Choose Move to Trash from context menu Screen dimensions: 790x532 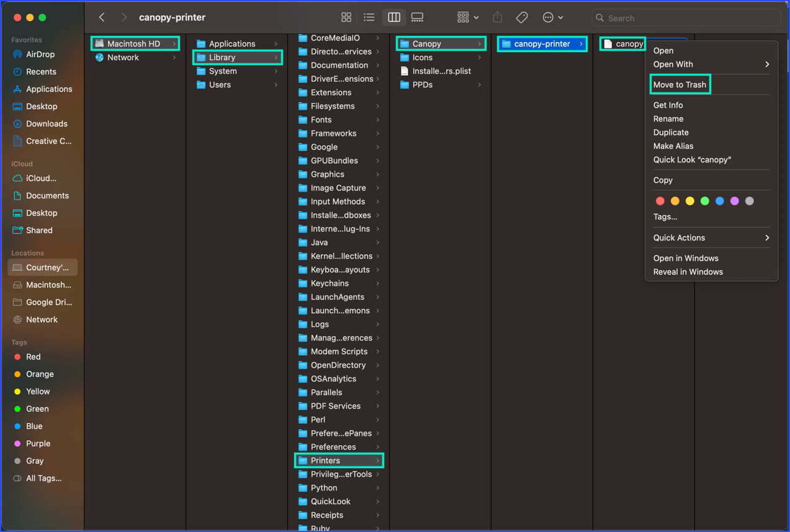pos(680,84)
